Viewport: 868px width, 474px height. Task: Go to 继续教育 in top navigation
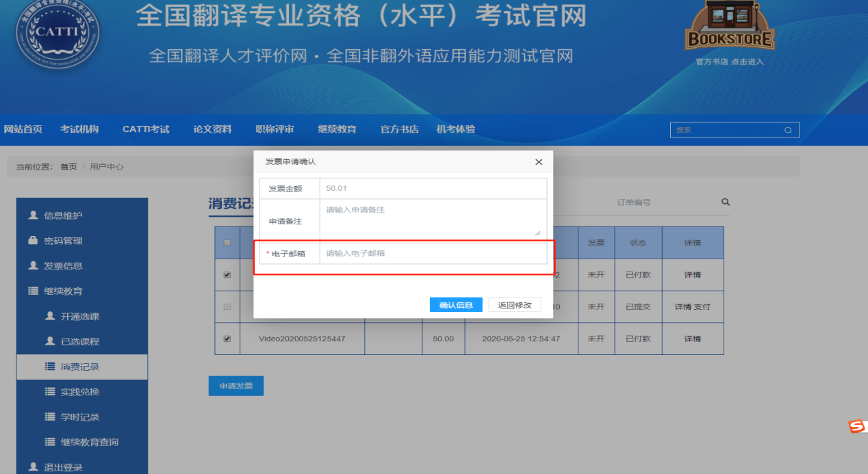337,129
